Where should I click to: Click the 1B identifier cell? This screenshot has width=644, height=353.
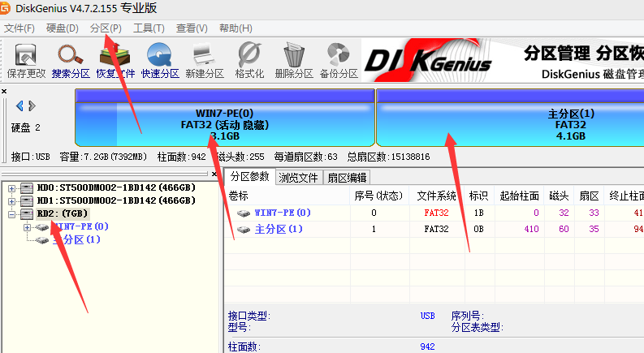coord(478,213)
